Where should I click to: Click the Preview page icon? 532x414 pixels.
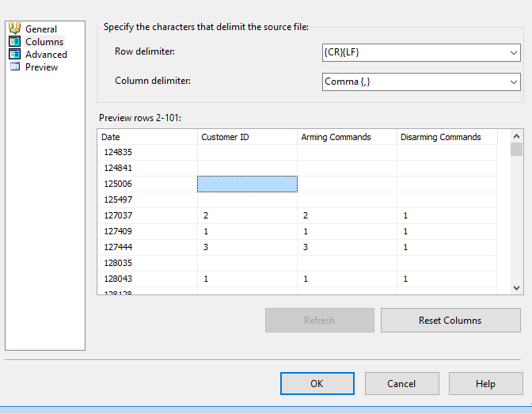(x=14, y=66)
